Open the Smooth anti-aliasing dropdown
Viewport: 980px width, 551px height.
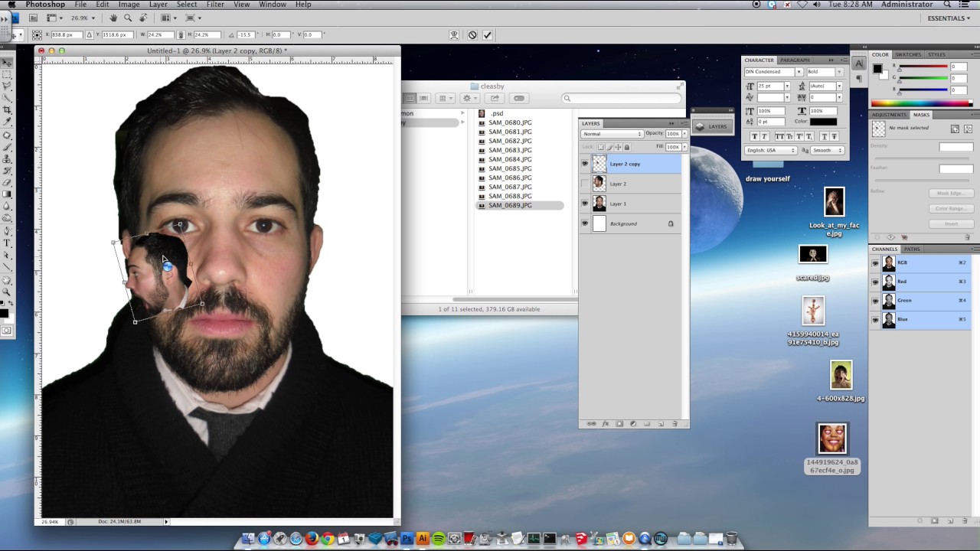pyautogui.click(x=828, y=150)
